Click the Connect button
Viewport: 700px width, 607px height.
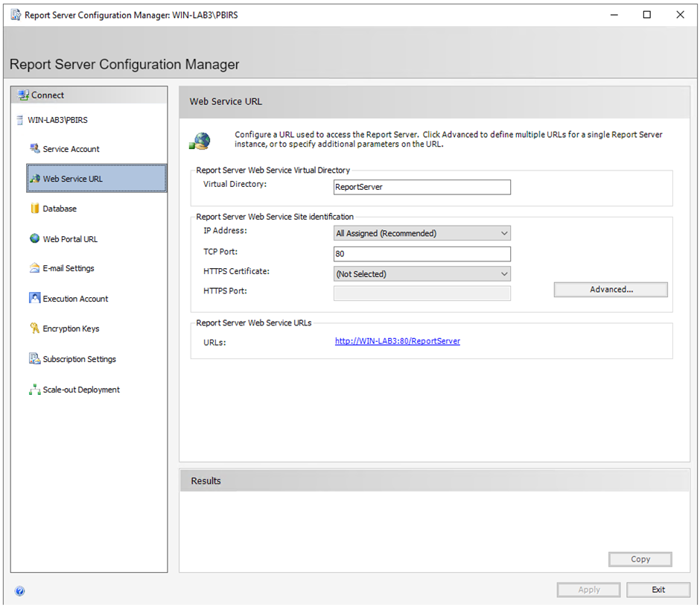coord(89,95)
